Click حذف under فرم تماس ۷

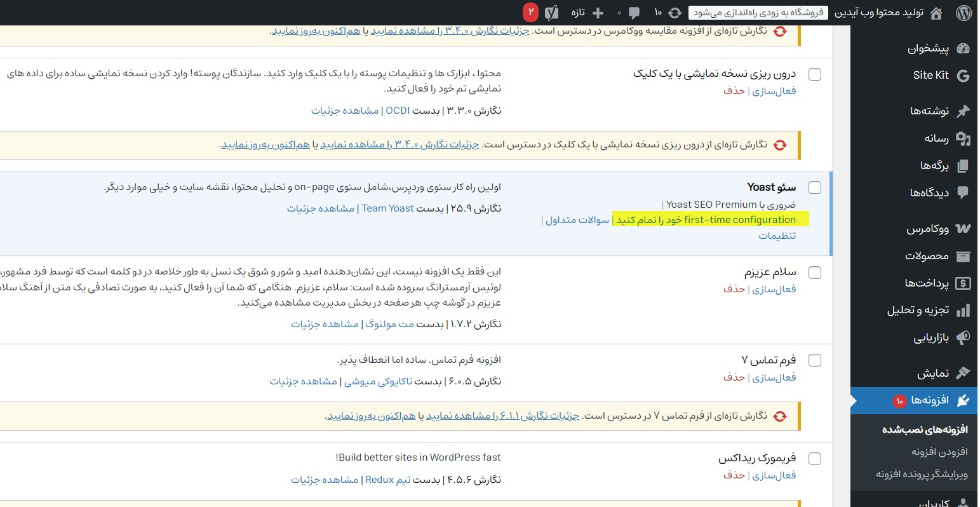734,377
